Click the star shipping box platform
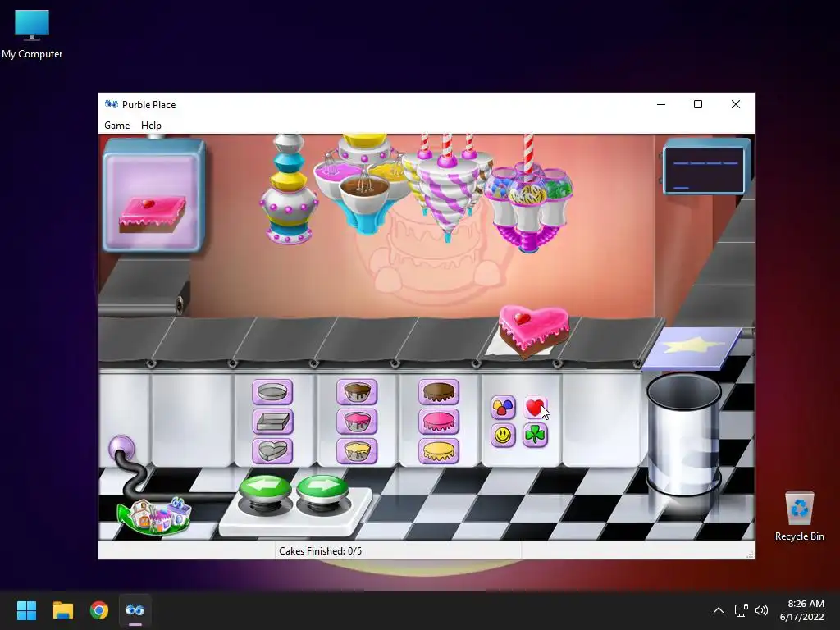 [692, 348]
